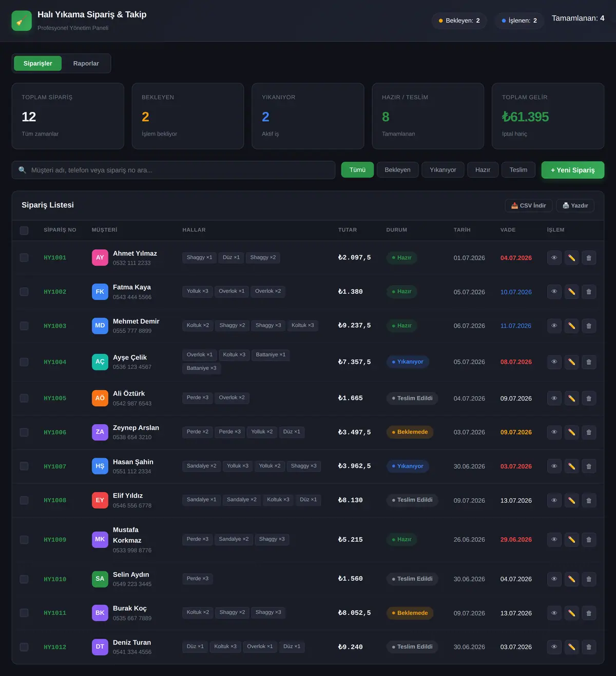This screenshot has width=616, height=676.
Task: Click the İşlenen: 2 header indicator
Action: pos(519,21)
